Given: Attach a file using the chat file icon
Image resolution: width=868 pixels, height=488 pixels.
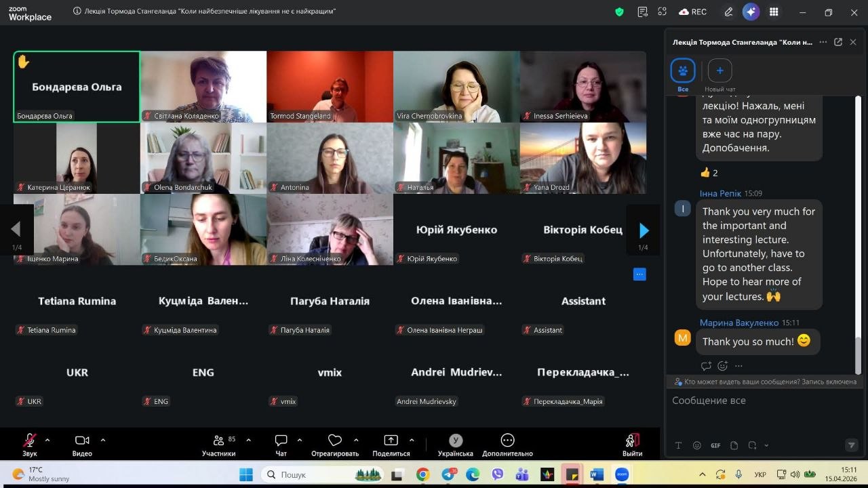Looking at the screenshot, I should pyautogui.click(x=734, y=445).
